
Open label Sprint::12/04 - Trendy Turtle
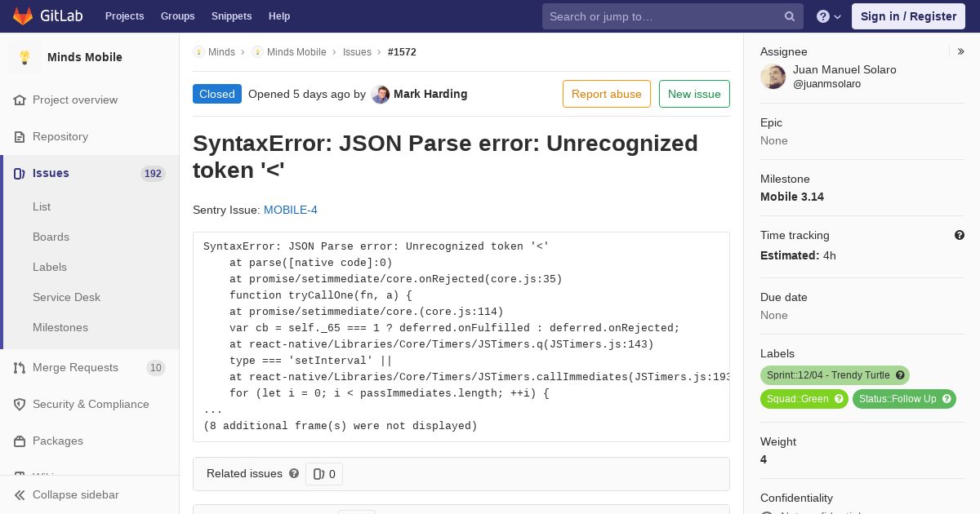pyautogui.click(x=828, y=375)
